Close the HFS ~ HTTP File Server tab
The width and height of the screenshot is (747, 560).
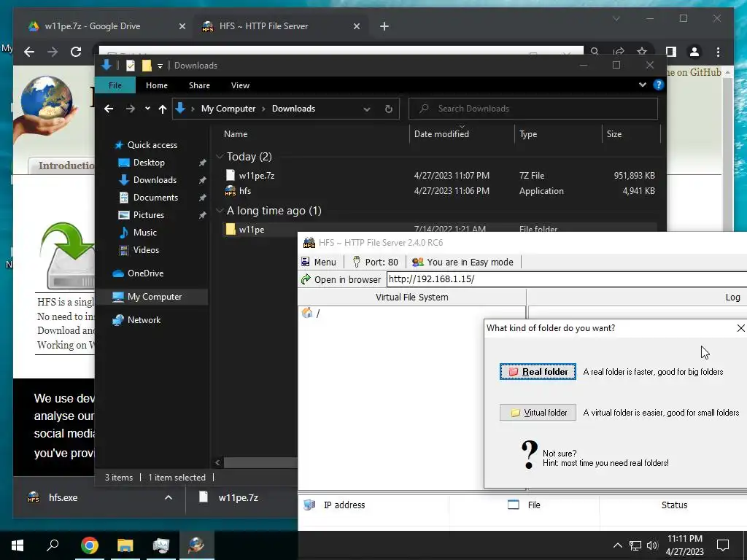click(357, 26)
